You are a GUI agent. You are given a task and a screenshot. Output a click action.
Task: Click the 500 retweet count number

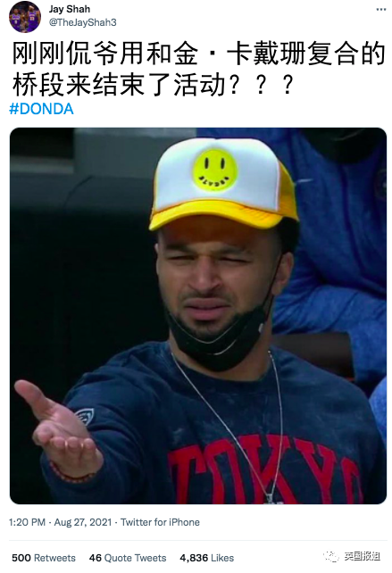tap(21, 558)
